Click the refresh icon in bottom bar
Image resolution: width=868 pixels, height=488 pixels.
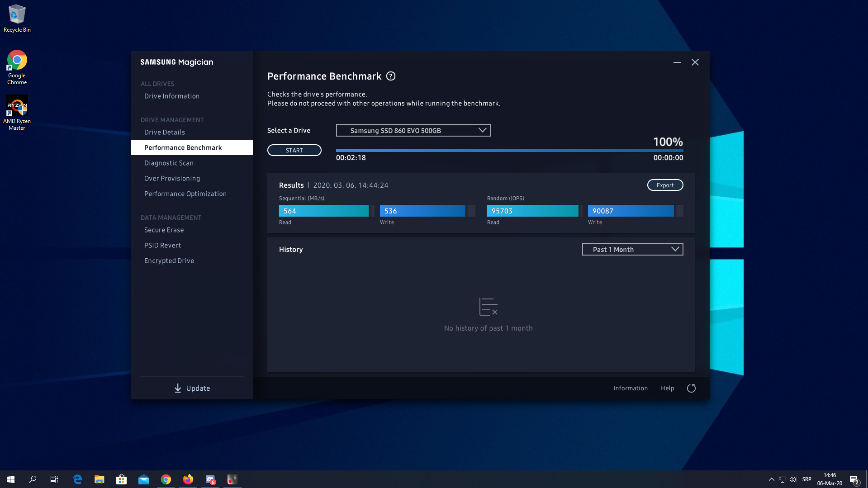pos(691,388)
